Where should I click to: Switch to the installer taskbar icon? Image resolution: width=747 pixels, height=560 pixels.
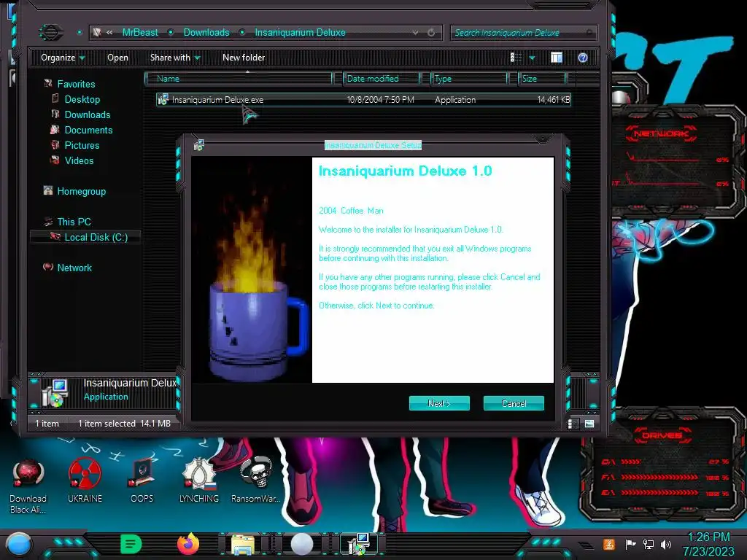pos(359,544)
